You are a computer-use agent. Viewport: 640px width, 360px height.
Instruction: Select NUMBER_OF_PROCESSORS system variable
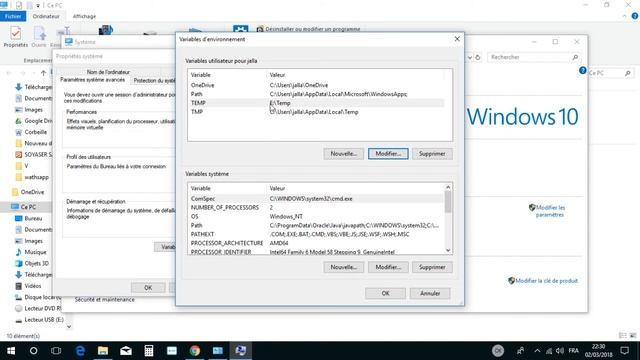coord(317,208)
